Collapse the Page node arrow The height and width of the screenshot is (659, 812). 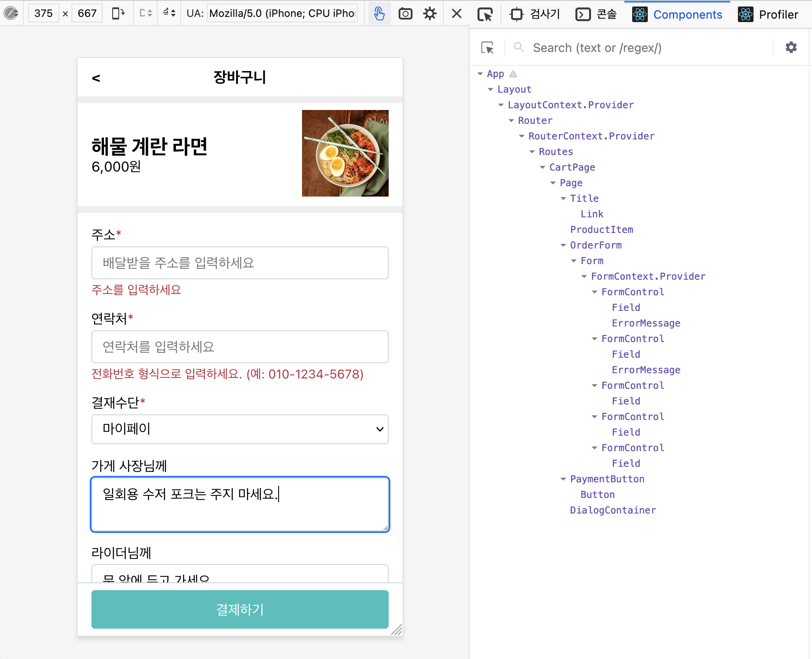[553, 183]
